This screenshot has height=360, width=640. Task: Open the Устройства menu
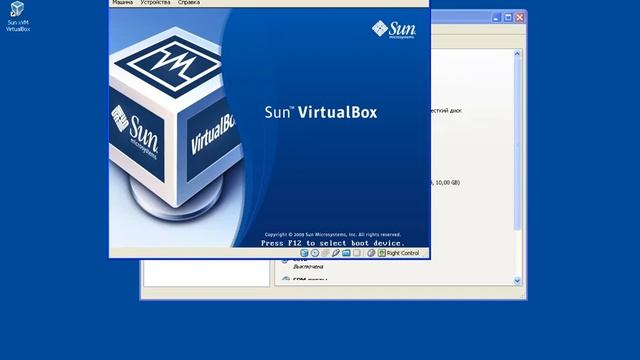pyautogui.click(x=155, y=2)
